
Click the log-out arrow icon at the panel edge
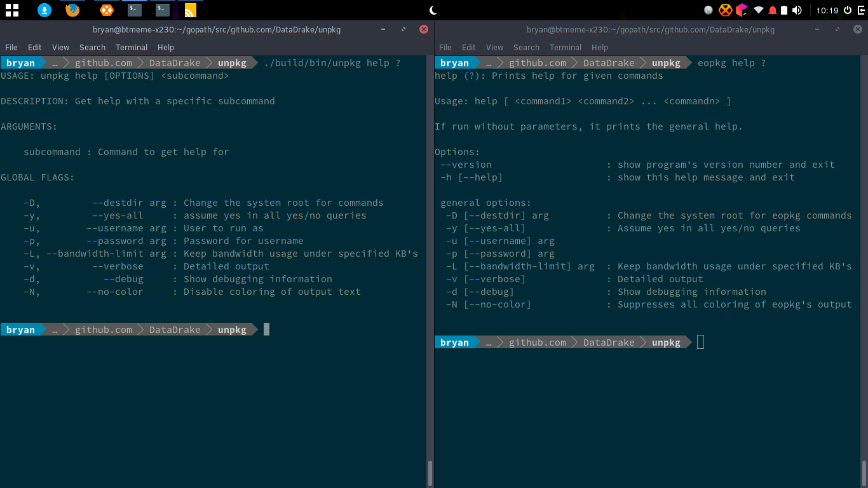pos(861,10)
